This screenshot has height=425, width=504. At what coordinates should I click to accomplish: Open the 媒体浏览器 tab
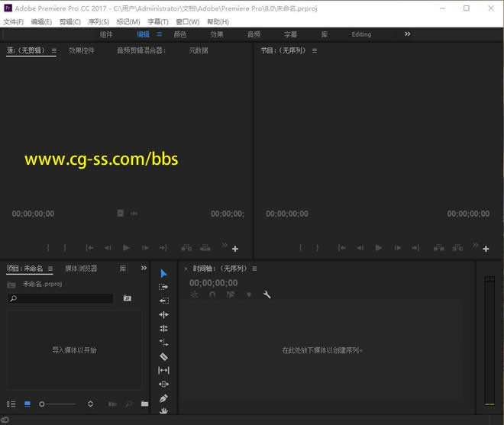point(81,269)
